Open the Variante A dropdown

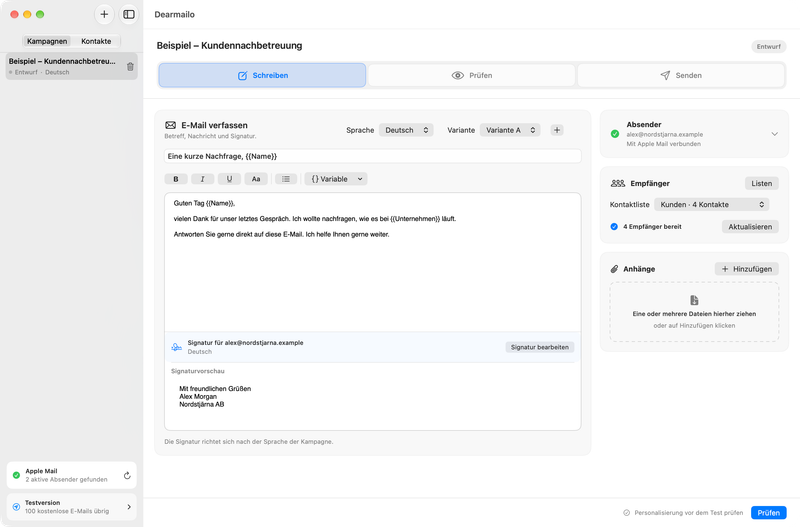click(510, 130)
